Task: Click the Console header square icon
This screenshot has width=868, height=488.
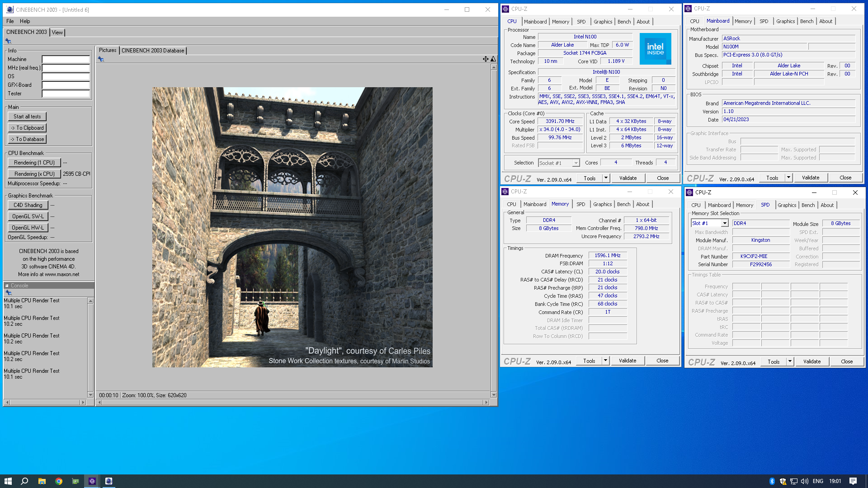Action: 7,286
